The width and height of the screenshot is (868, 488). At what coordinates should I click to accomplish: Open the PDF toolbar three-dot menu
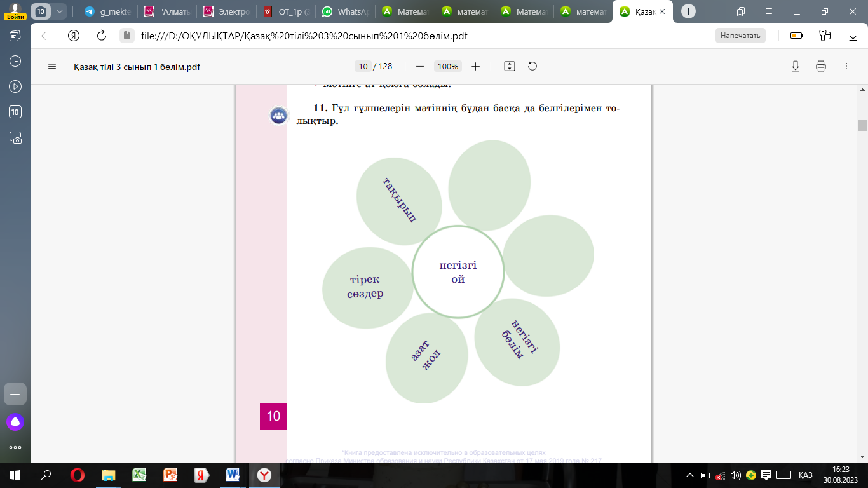pos(846,66)
